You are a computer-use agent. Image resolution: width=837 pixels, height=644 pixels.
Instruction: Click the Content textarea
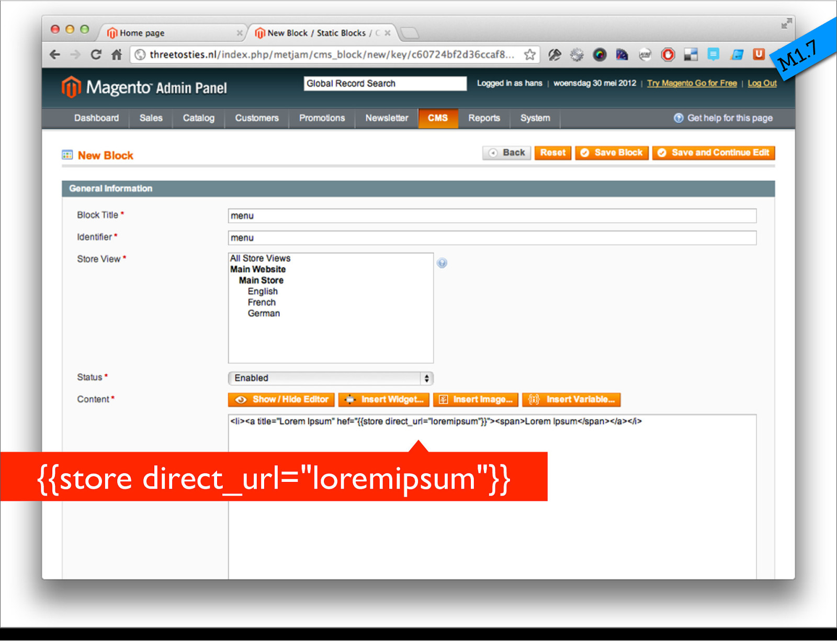(492, 497)
